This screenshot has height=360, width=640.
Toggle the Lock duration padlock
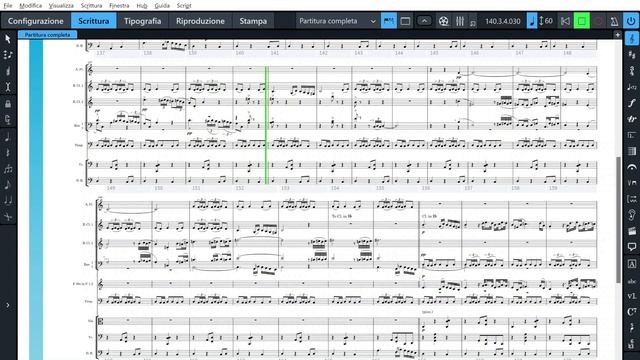tap(8, 104)
